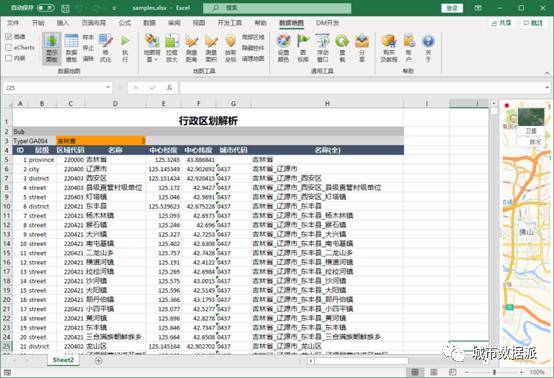Collapse the ribbon with the chevron
Screen dimensions: 554x378
(547, 73)
